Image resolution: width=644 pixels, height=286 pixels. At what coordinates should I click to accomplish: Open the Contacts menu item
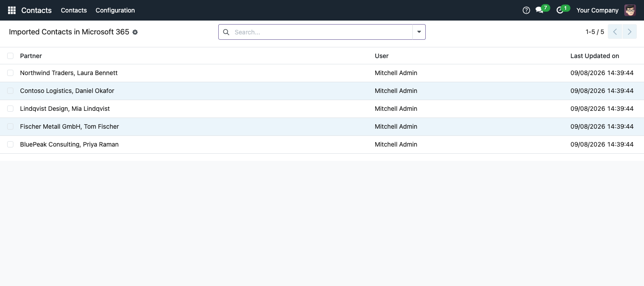[x=74, y=10]
